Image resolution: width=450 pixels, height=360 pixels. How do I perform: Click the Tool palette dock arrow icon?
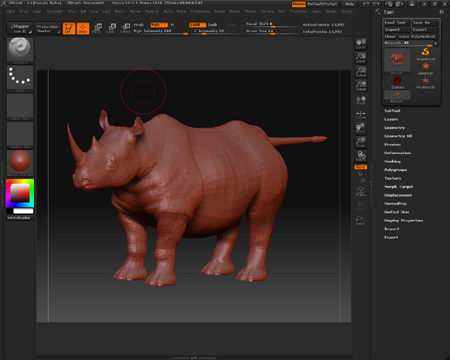click(442, 12)
